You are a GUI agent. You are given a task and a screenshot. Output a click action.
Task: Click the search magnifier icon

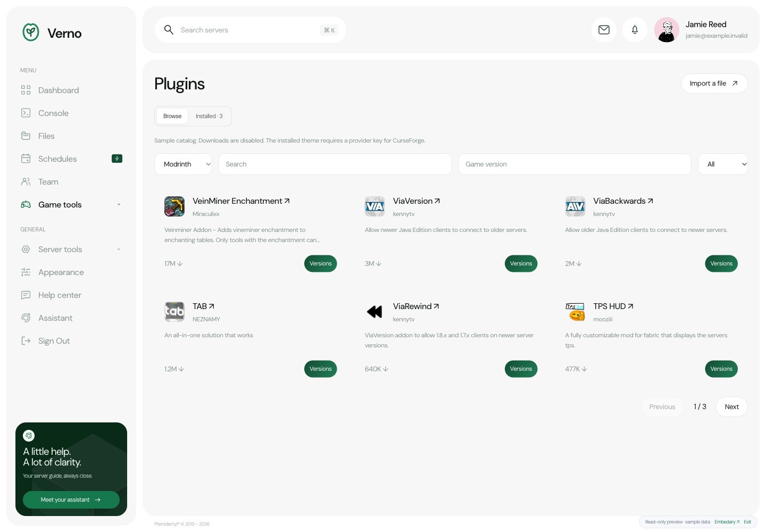click(x=169, y=30)
